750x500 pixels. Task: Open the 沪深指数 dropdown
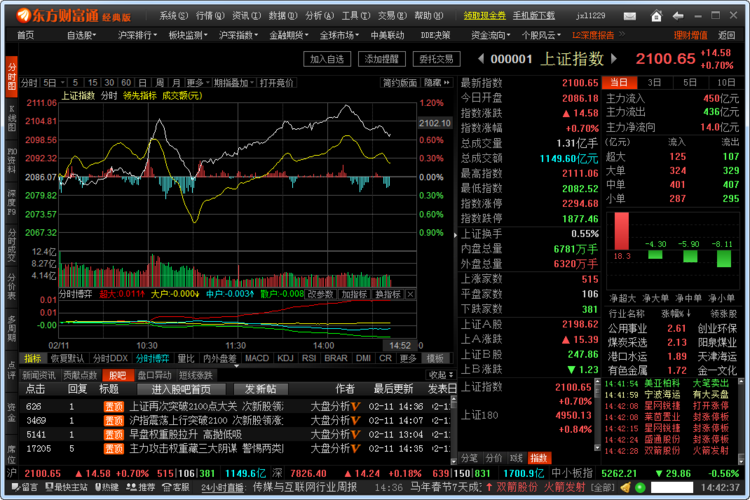tap(238, 35)
